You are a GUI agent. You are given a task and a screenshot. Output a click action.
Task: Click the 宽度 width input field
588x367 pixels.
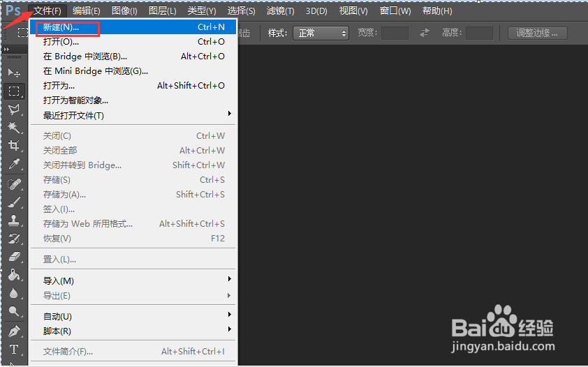click(x=395, y=33)
